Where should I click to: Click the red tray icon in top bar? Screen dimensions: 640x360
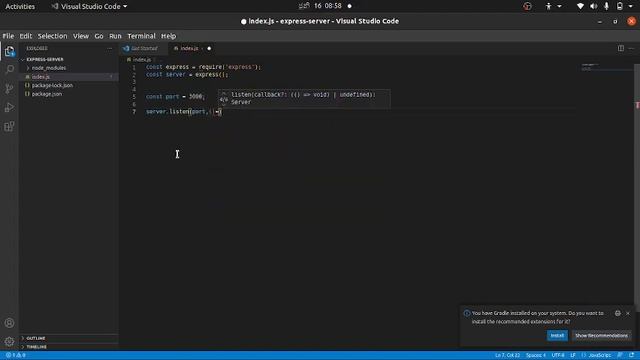(527, 6)
